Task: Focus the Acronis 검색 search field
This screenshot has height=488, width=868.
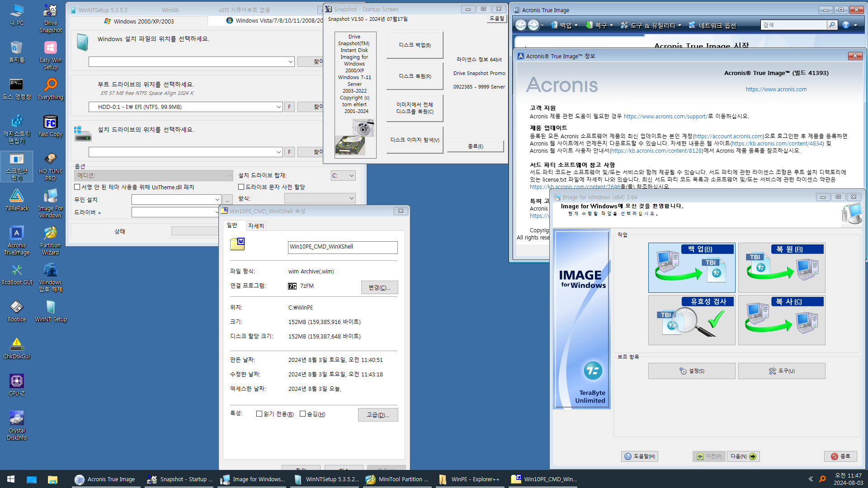Action: 794,25
